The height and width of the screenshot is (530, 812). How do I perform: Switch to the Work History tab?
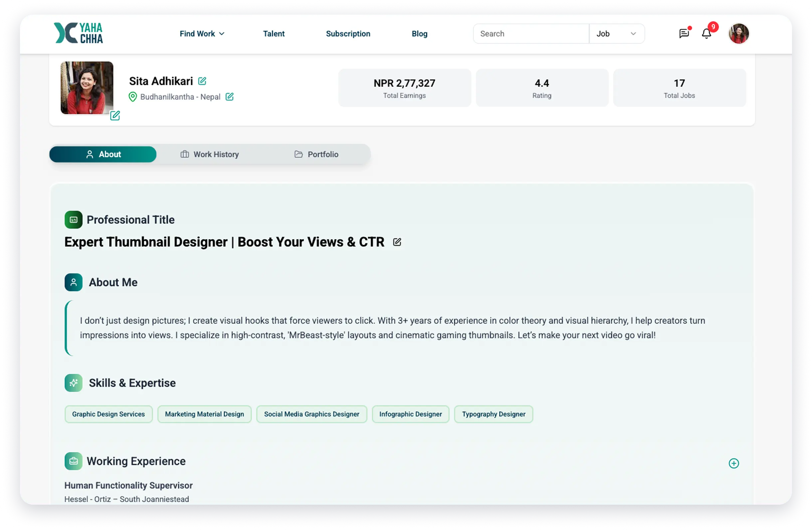point(209,154)
